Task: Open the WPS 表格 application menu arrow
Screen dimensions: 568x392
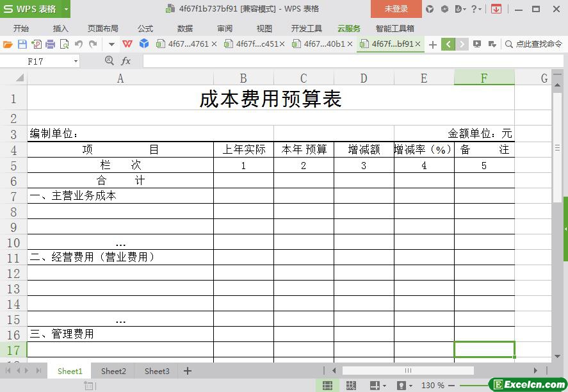Action: 66,9
